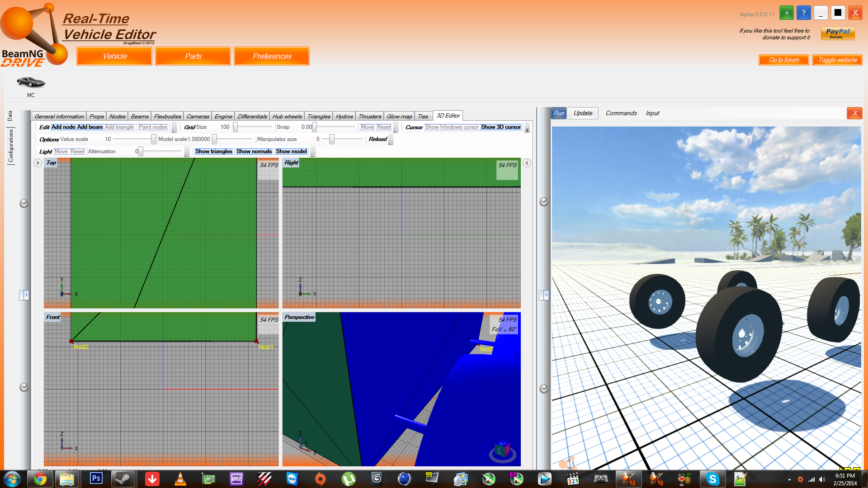Open the Options toolbar overflow dropdown after Reload
The height and width of the screenshot is (488, 868).
tap(391, 141)
